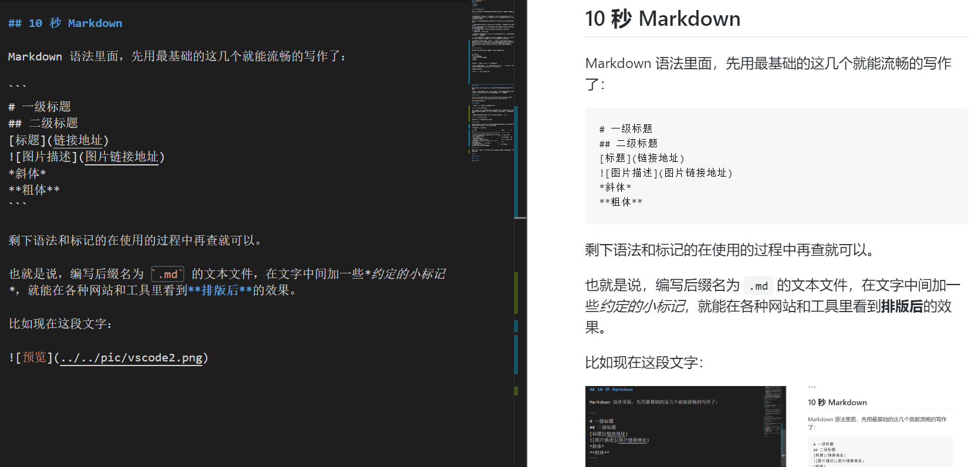This screenshot has width=980, height=467.
Task: Click the gray code block in preview
Action: (x=776, y=166)
